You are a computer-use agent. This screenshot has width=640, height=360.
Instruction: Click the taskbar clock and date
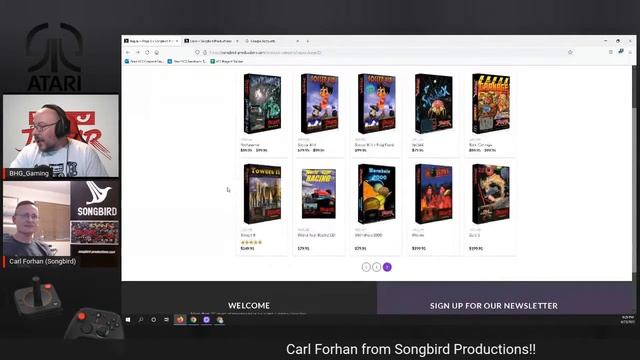point(627,320)
